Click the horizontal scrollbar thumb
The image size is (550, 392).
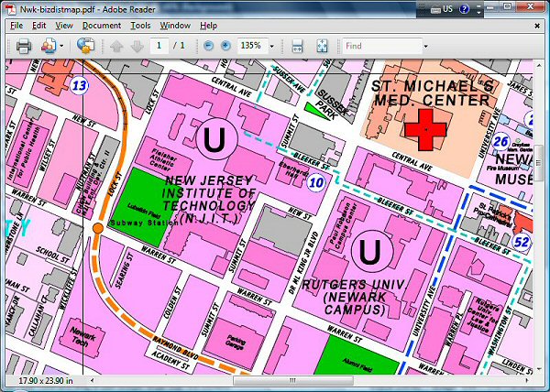coord(293,380)
